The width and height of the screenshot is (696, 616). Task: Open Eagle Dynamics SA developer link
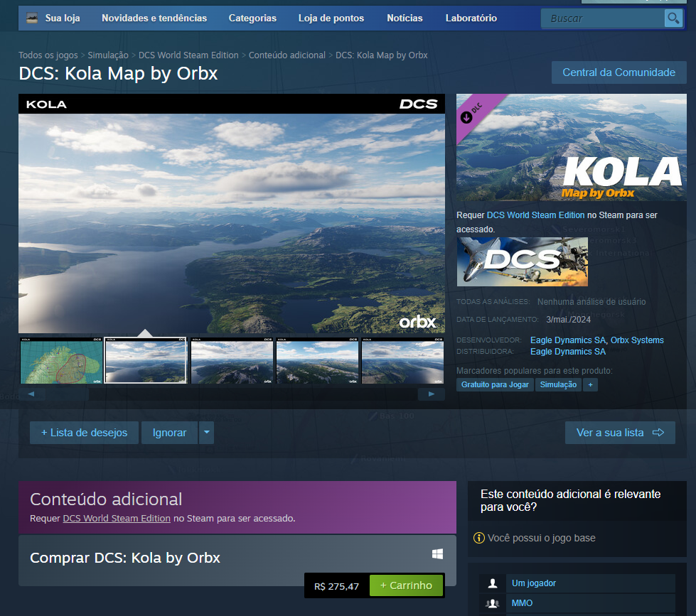[568, 340]
